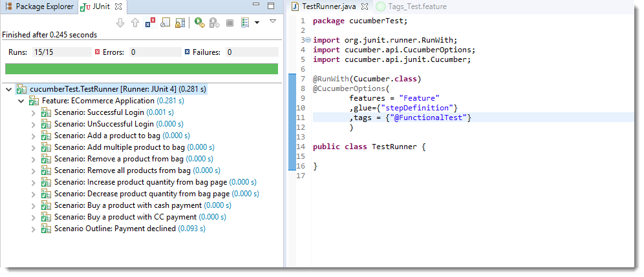The width and height of the screenshot is (644, 277).
Task: Minimize the JUnit view panel
Action: (x=256, y=5)
